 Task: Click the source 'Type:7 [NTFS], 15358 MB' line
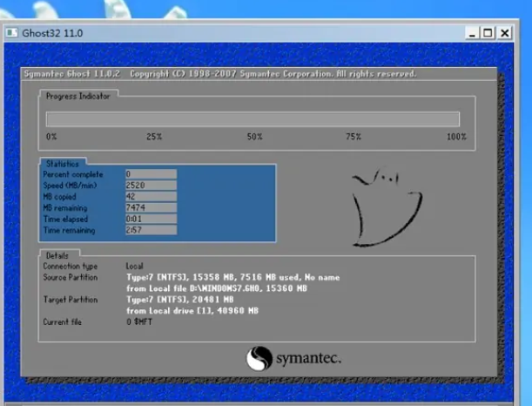pos(232,277)
